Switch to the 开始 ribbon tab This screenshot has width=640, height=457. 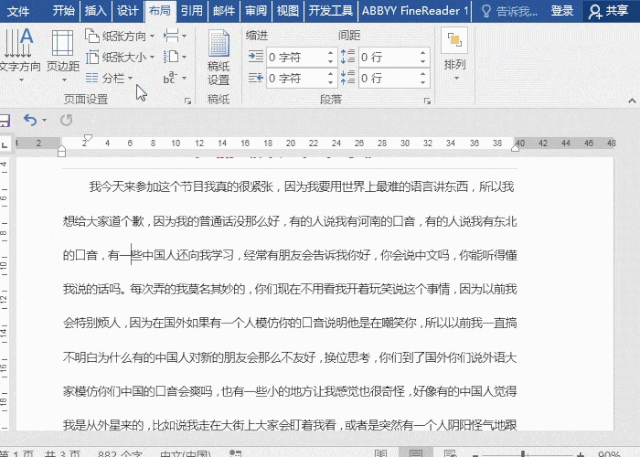[63, 11]
